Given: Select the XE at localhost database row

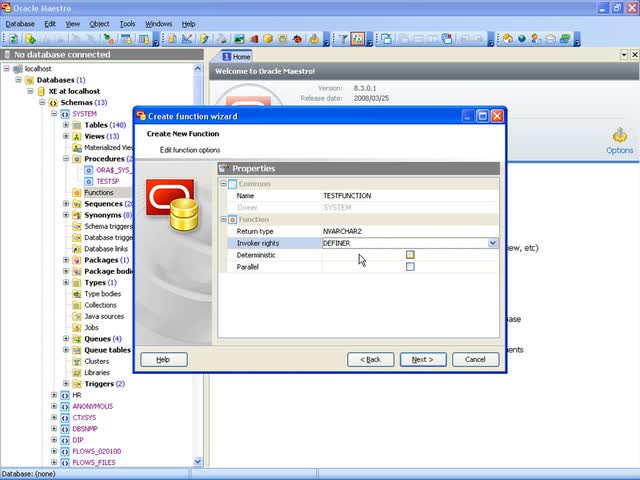Looking at the screenshot, I should 74,91.
